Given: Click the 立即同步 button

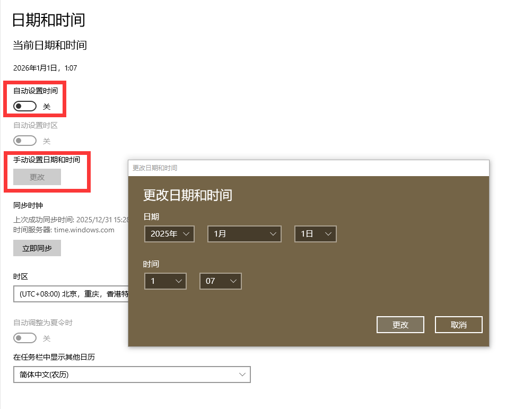Looking at the screenshot, I should 37,248.
